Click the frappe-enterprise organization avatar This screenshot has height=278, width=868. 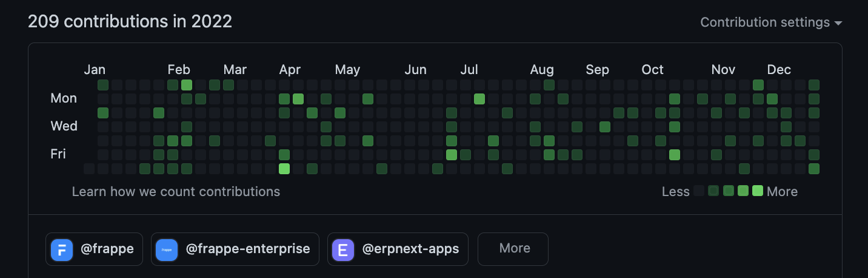click(x=167, y=249)
